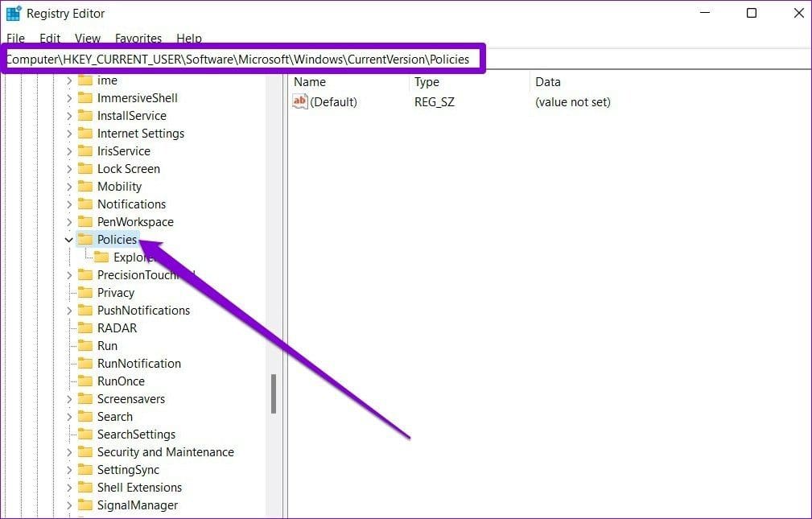Open the File menu
The height and width of the screenshot is (519, 812).
coord(15,39)
